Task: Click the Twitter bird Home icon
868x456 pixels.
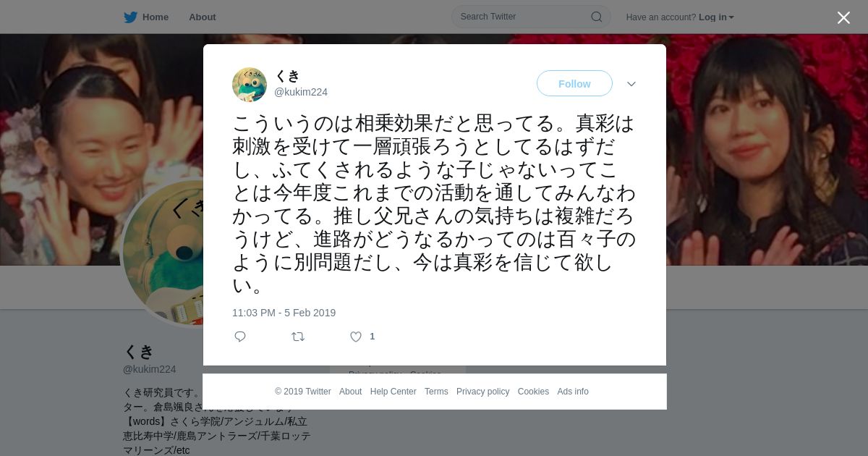Action: (x=130, y=17)
